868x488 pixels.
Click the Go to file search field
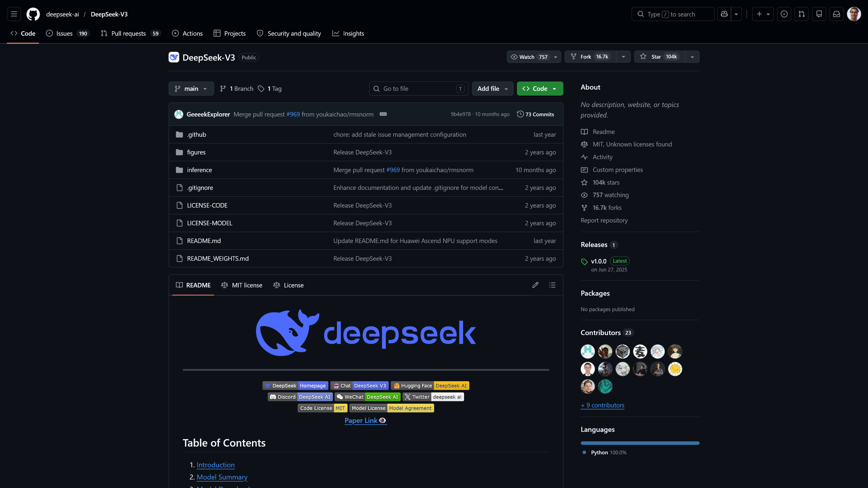418,89
